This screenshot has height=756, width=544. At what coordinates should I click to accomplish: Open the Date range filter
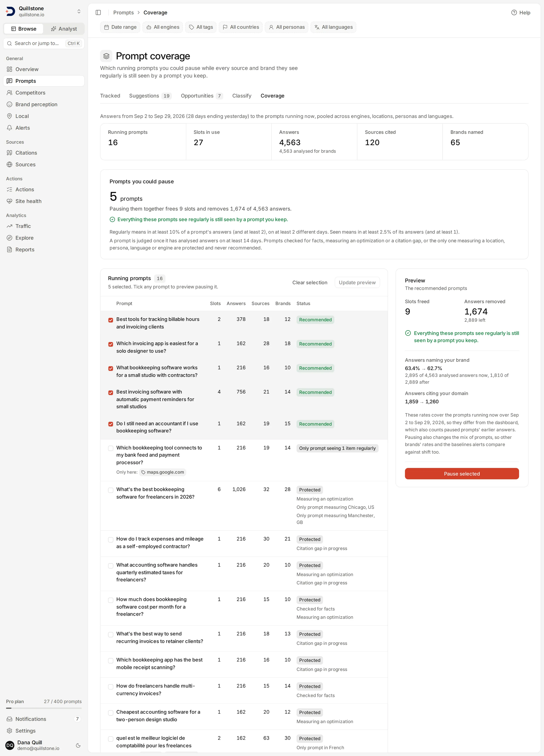pyautogui.click(x=120, y=27)
